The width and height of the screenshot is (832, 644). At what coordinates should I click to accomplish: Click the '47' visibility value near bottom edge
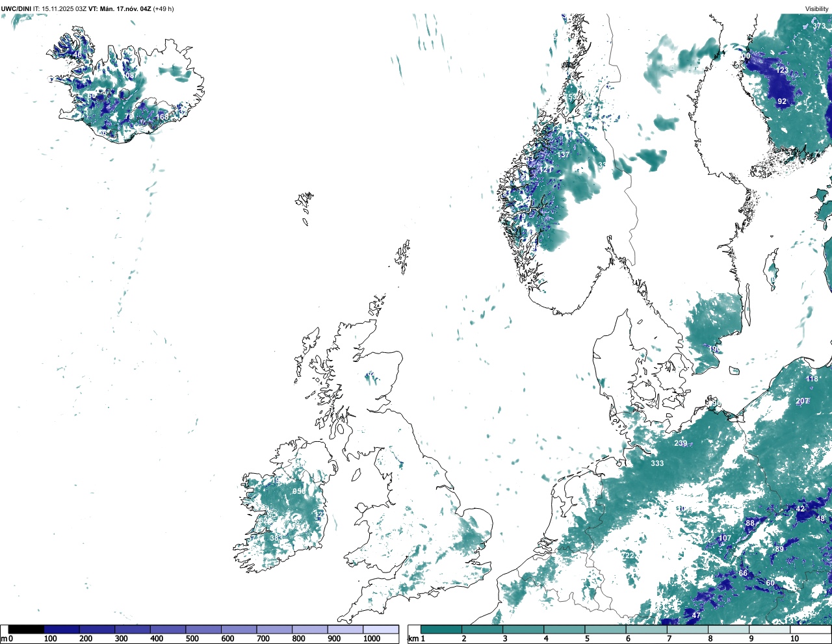point(696,615)
